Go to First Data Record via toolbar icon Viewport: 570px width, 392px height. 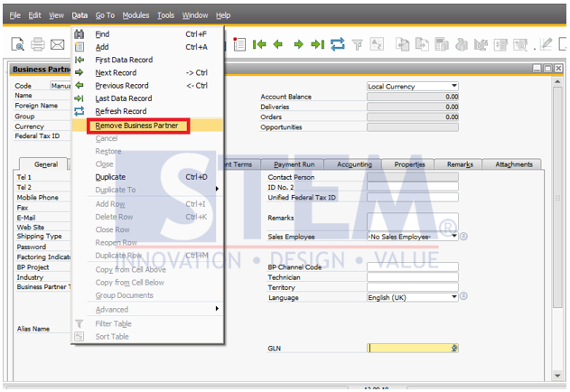259,44
